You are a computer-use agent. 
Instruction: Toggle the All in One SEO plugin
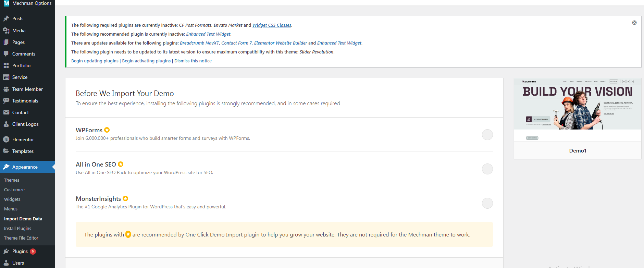pyautogui.click(x=487, y=169)
